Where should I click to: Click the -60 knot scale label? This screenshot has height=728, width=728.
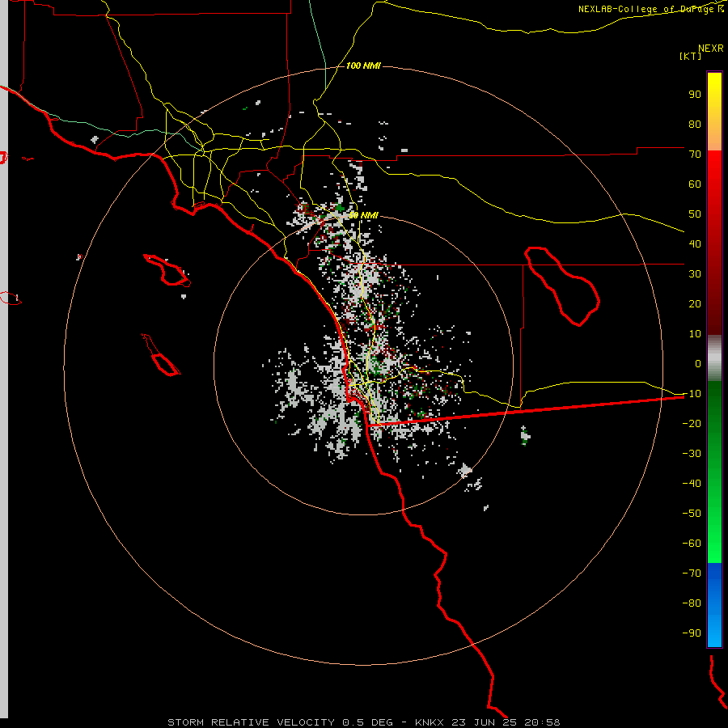point(692,544)
